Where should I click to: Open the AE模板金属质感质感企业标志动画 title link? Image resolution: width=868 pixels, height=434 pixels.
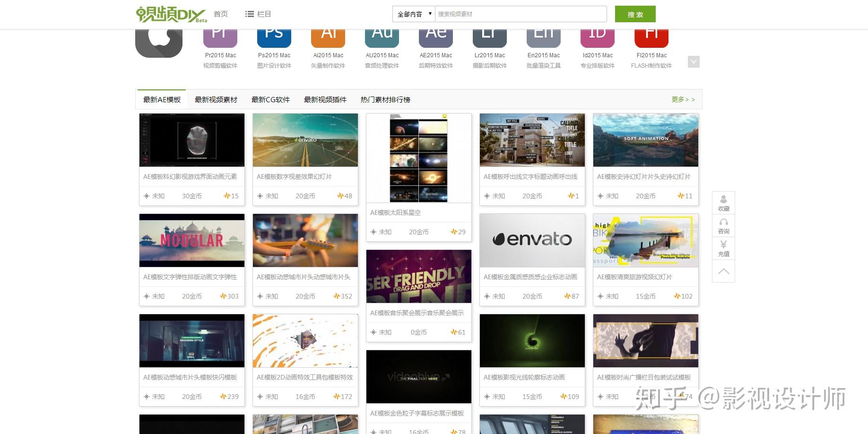530,277
